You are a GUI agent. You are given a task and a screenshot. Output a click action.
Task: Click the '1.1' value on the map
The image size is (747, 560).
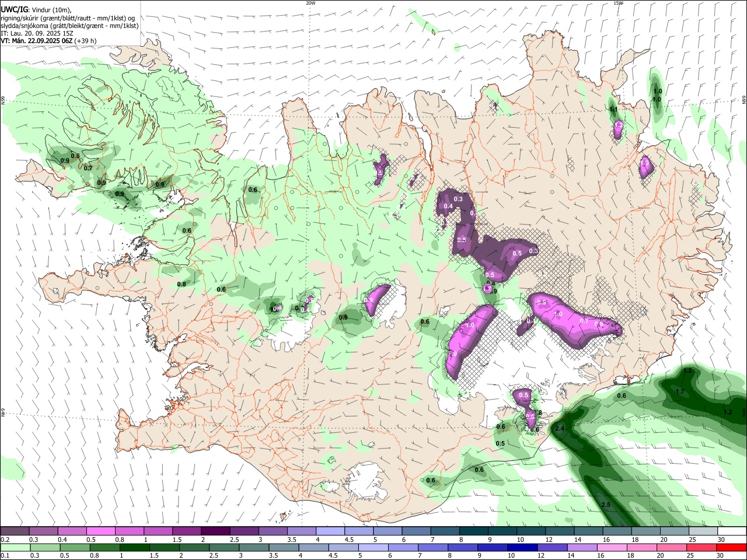tap(613, 109)
